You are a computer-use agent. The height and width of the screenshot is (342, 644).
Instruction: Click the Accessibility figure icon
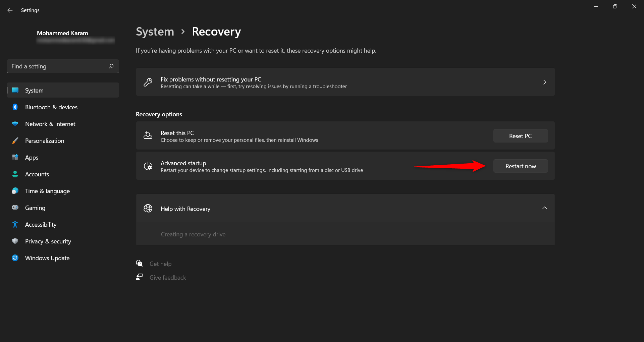pyautogui.click(x=15, y=224)
